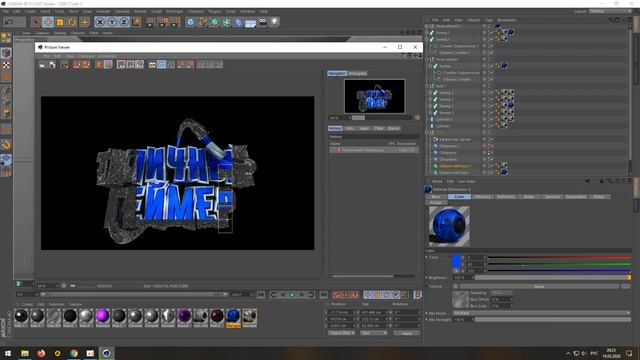Click Record Active Objects red key button
Screen dimensions: 640x360
[x=336, y=295]
